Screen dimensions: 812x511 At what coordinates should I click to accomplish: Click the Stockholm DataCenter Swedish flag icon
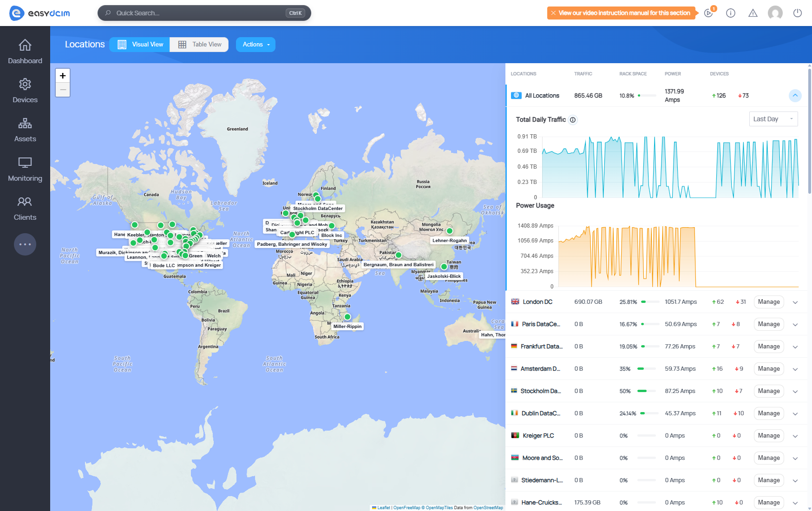pos(514,391)
